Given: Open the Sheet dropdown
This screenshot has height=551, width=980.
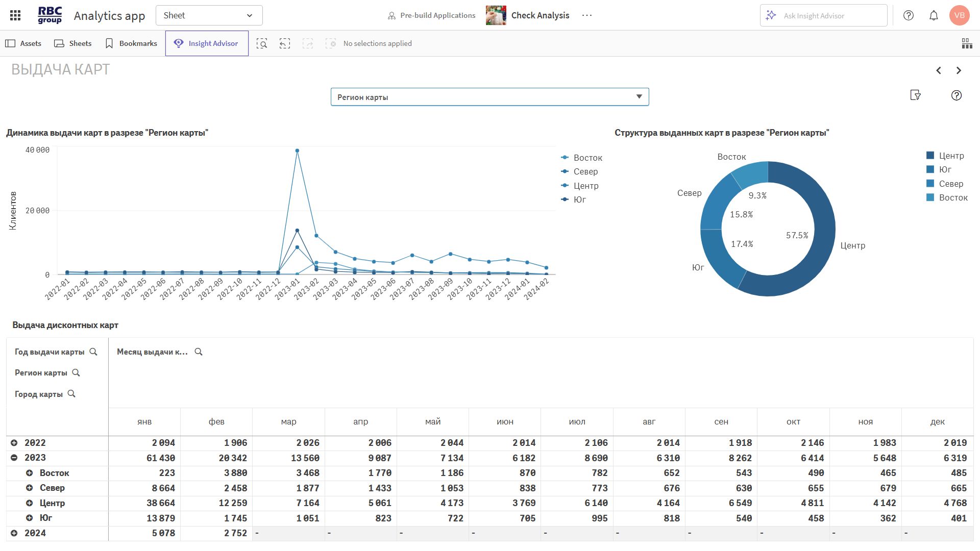Looking at the screenshot, I should click(209, 15).
